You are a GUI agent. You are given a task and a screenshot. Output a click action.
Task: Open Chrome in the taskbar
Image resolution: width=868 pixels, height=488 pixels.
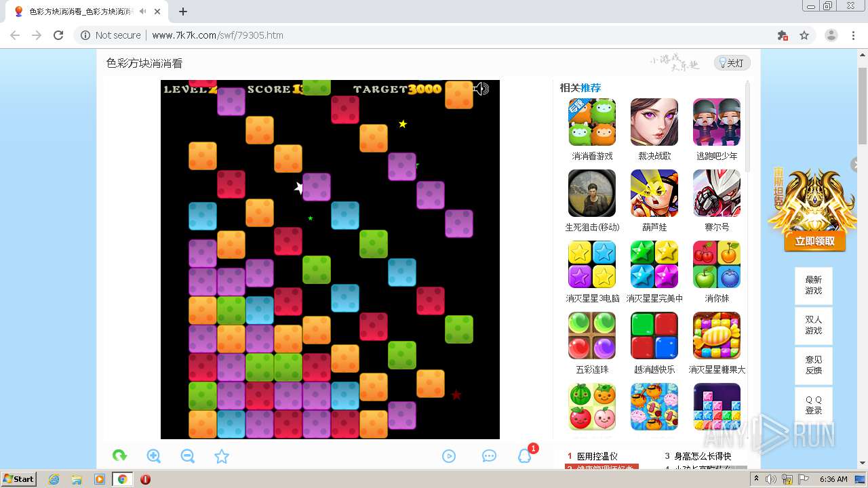tap(122, 479)
